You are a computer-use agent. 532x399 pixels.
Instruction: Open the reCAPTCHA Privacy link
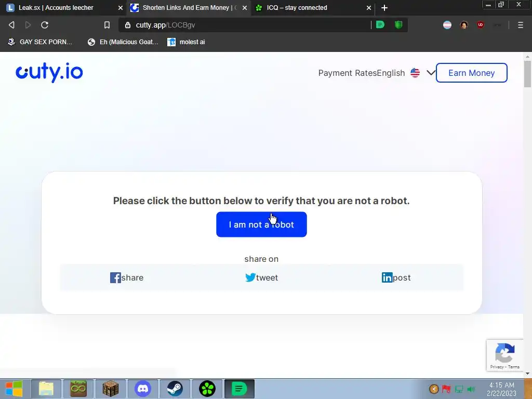[497, 367]
